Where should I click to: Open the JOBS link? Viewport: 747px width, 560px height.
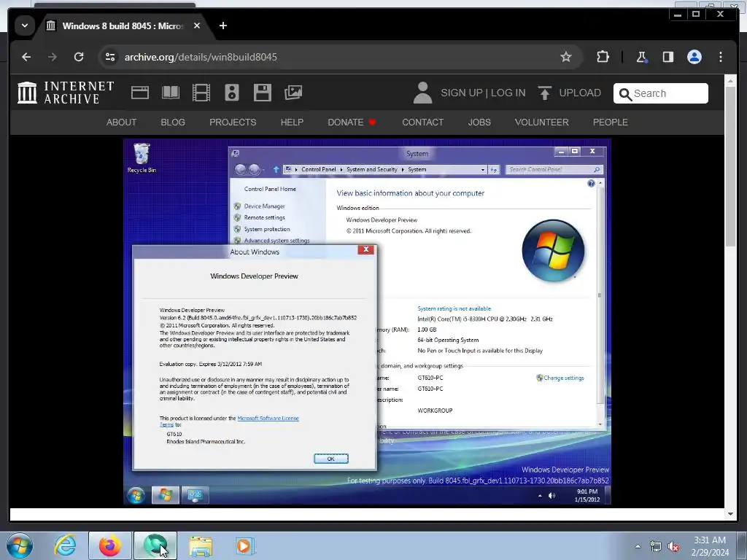tap(479, 122)
